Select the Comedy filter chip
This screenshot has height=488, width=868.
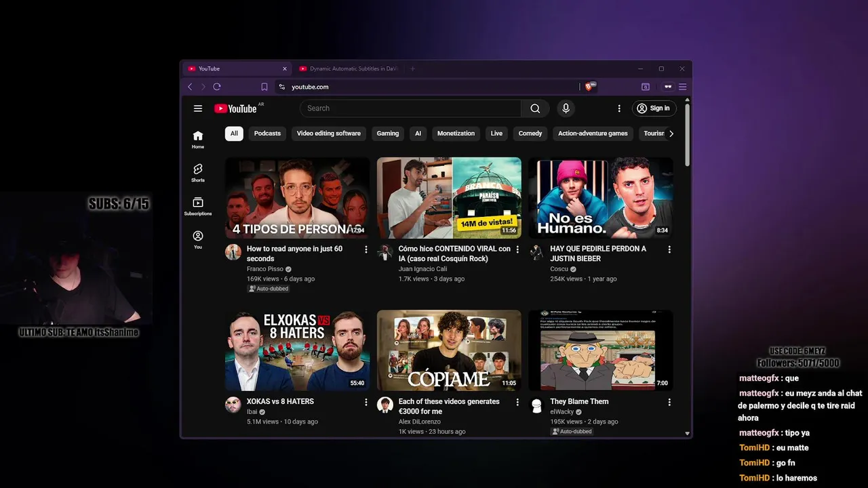click(530, 134)
